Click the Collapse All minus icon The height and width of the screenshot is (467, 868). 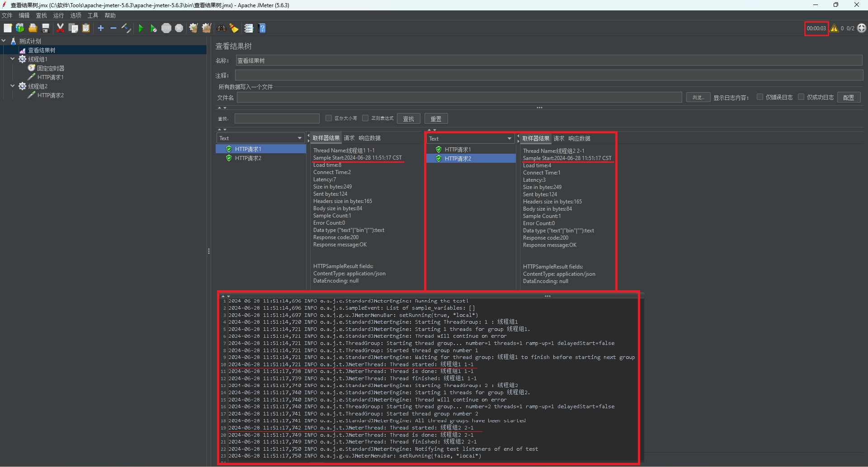point(113,28)
